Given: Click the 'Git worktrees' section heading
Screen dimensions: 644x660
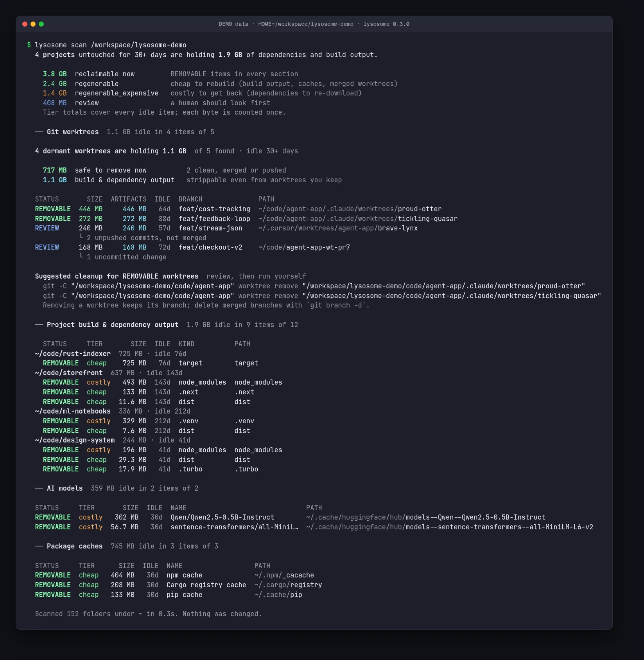Looking at the screenshot, I should [x=73, y=132].
